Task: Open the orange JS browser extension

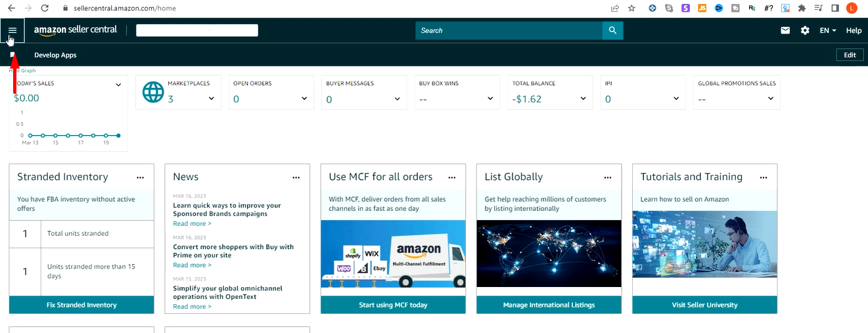Action: (x=702, y=9)
